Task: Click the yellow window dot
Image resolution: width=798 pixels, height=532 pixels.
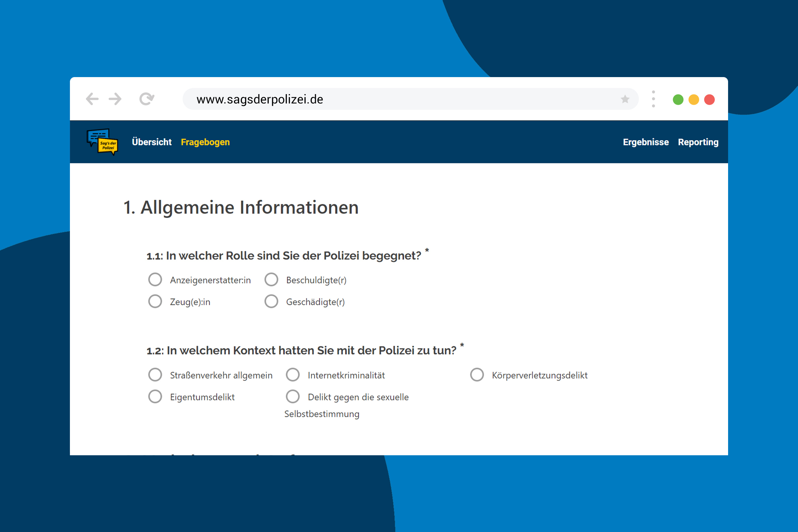Action: [x=694, y=100]
